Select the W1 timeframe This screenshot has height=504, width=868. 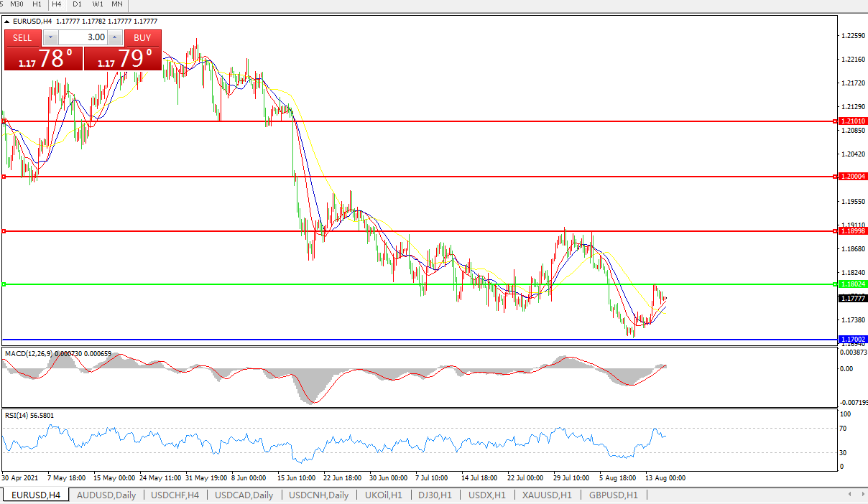pos(97,4)
